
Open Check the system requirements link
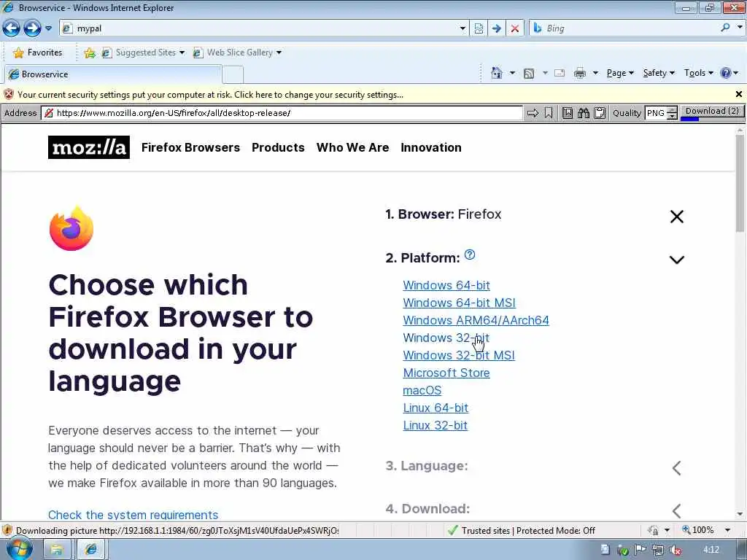click(133, 514)
